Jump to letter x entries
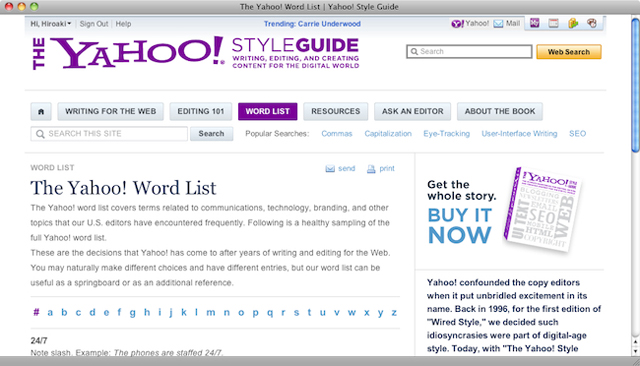Viewport: 640px width, 366px height. click(x=367, y=313)
